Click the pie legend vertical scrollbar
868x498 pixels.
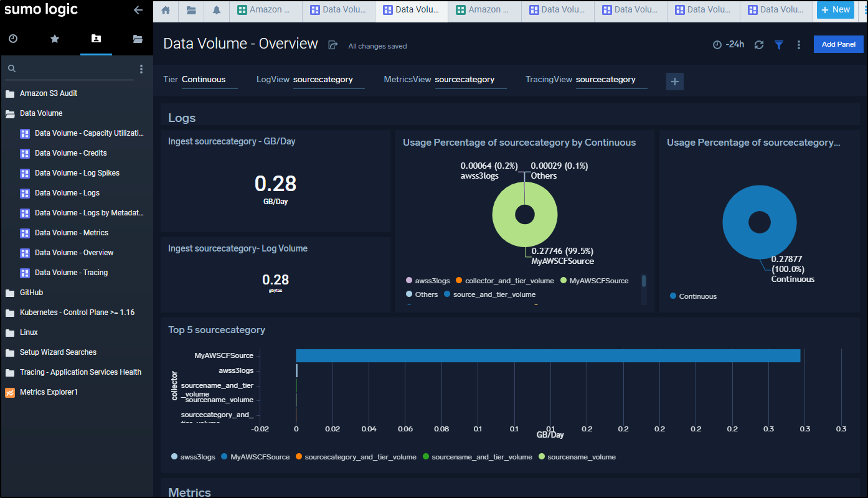point(644,281)
